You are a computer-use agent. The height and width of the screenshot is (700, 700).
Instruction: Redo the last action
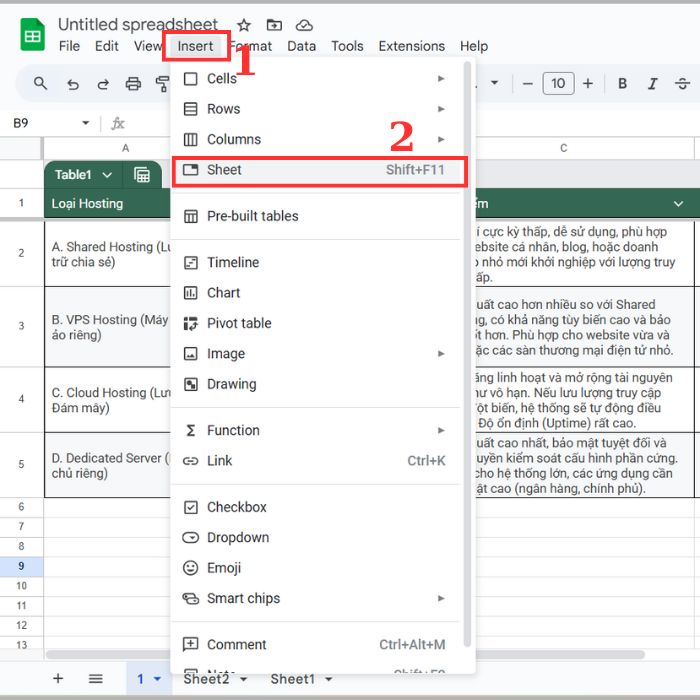pos(103,83)
